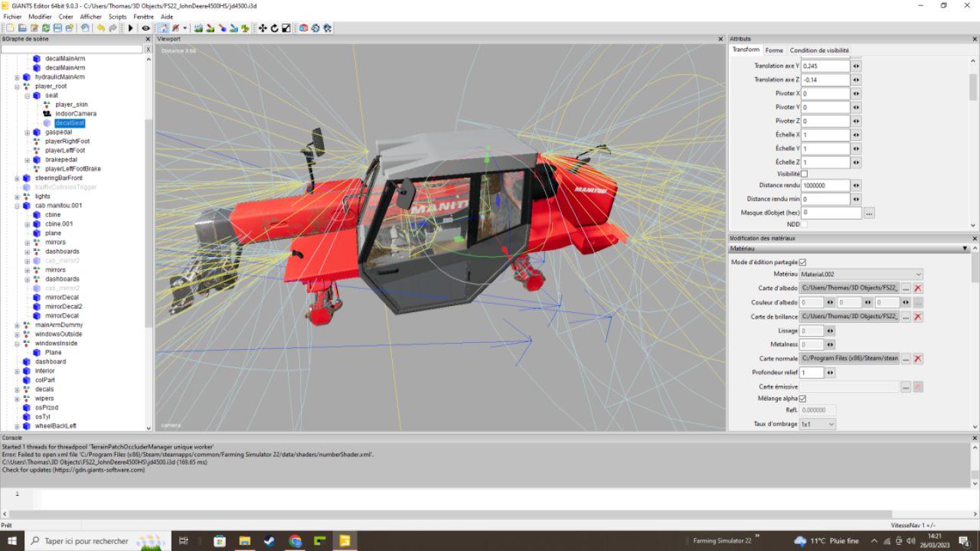Click the black Play triangle toolbar icon

click(130, 28)
